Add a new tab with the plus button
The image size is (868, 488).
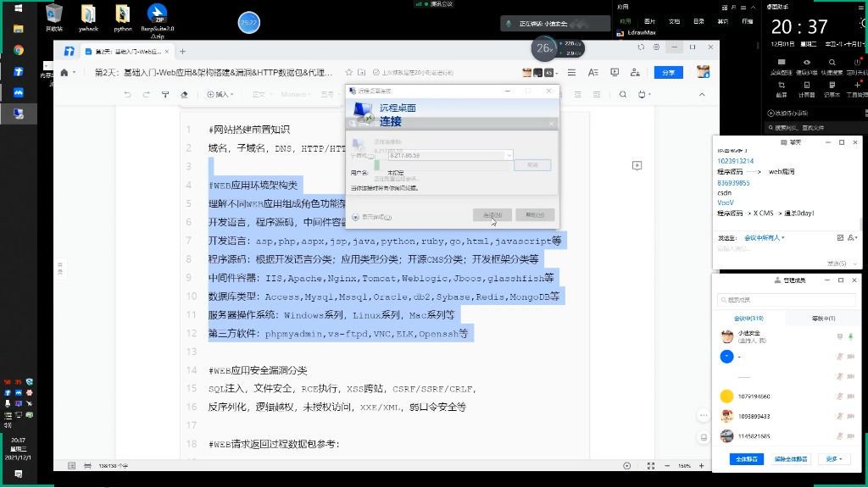(x=183, y=52)
